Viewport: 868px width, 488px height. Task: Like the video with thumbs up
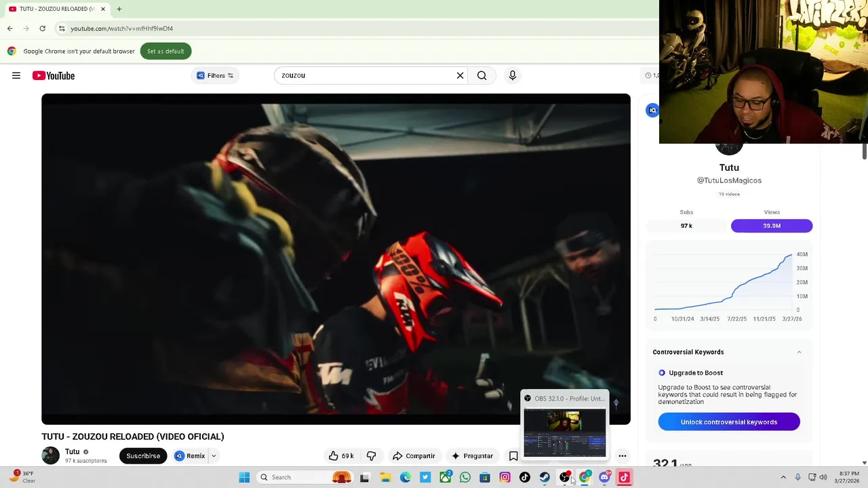[342, 455]
